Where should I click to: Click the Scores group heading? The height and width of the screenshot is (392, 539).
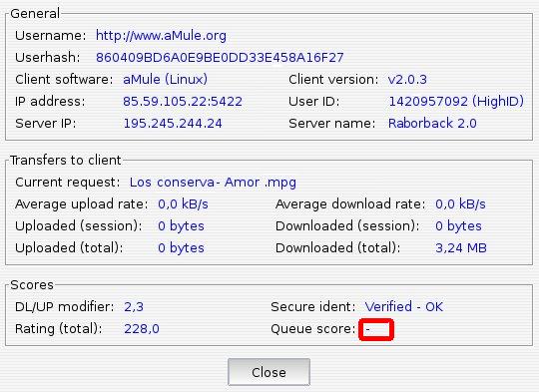(32, 285)
